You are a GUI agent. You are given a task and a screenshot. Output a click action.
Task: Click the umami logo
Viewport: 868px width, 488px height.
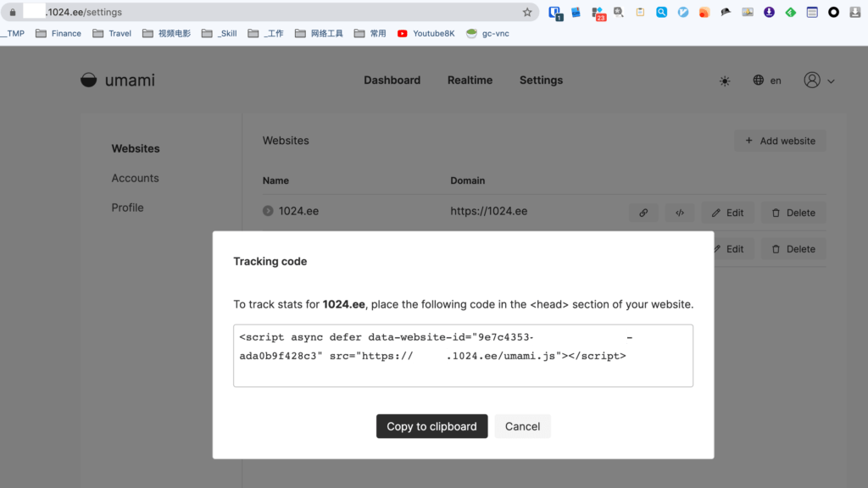118,80
